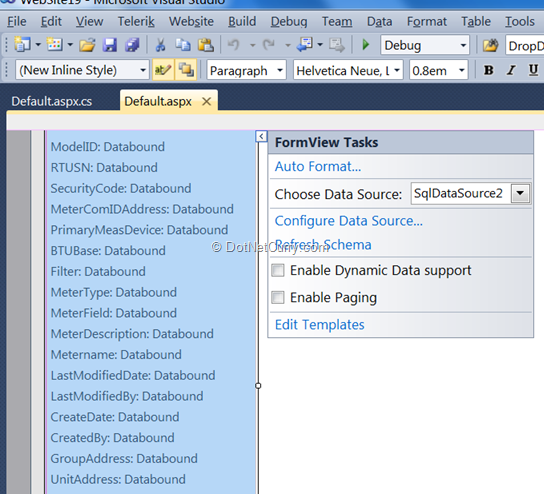The image size is (544, 494).
Task: Check the Enable Paging box
Action: click(278, 297)
